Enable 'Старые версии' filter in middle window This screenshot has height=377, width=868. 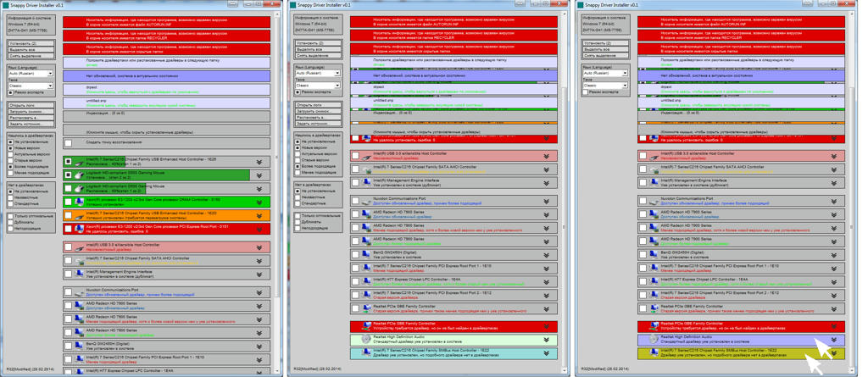tap(299, 160)
